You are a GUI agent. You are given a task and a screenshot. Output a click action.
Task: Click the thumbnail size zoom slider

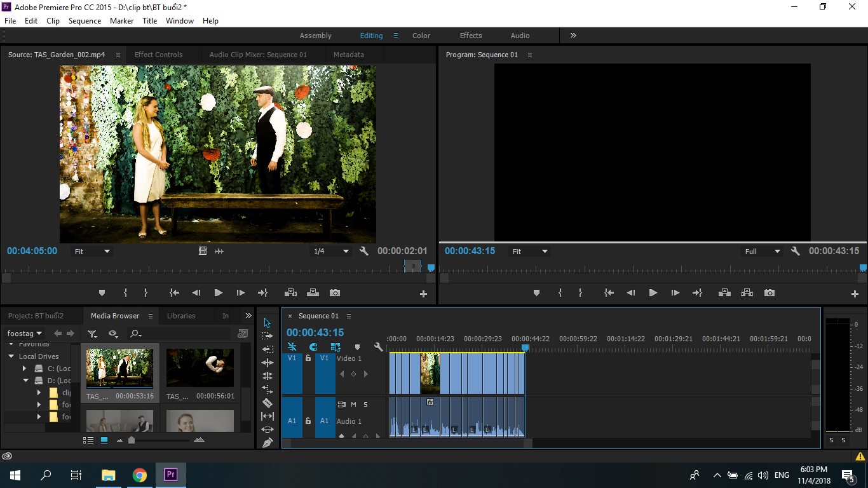(x=132, y=440)
